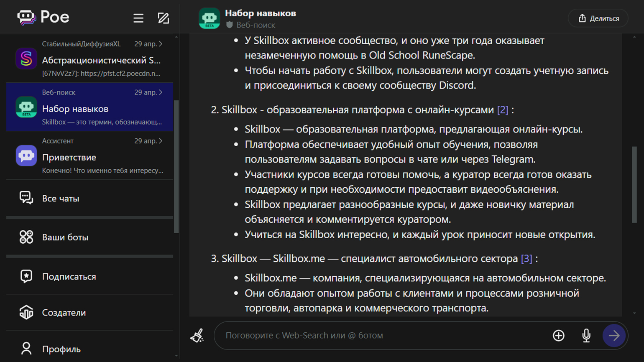Click the Создатели icon
Screen dimensions: 644x362
tap(26, 312)
